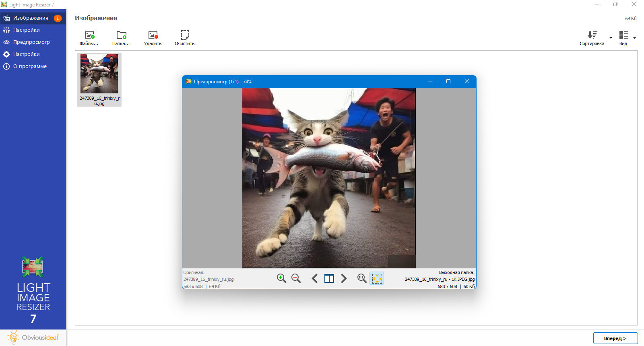Toggle split before/after comparison view
Viewport: 644px width, 346px height.
point(329,278)
